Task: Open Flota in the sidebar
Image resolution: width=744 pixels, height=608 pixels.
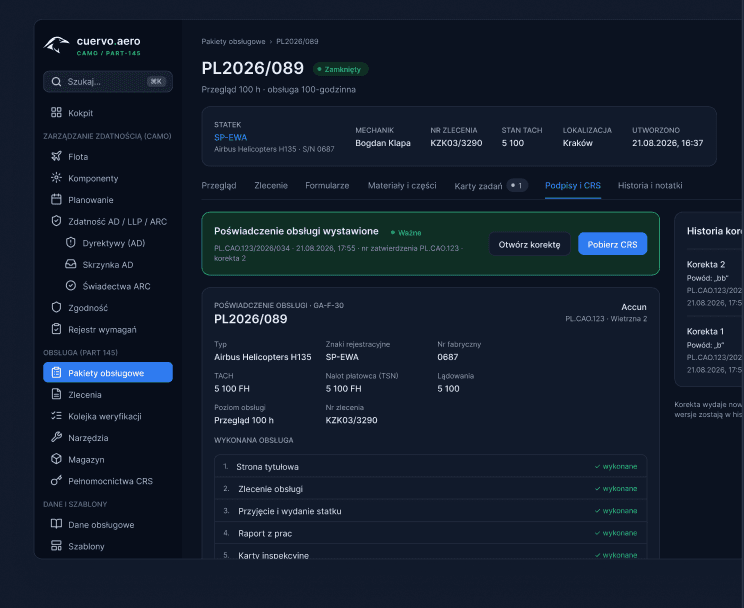Action: pos(108,157)
